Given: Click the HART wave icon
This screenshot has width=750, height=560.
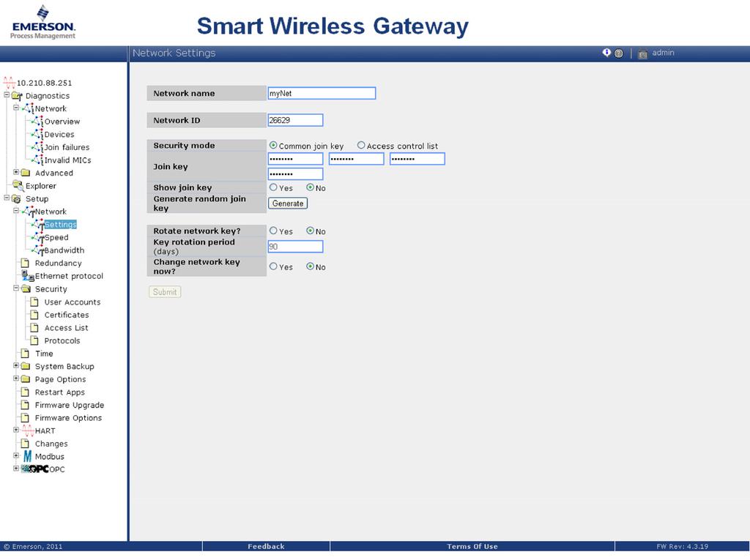Looking at the screenshot, I should [28, 430].
